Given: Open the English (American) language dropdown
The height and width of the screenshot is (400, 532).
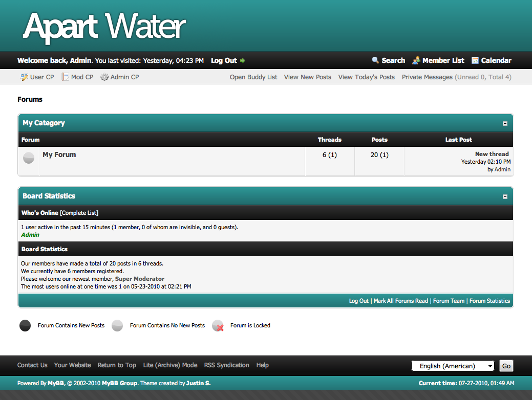Looking at the screenshot, I should click(453, 366).
